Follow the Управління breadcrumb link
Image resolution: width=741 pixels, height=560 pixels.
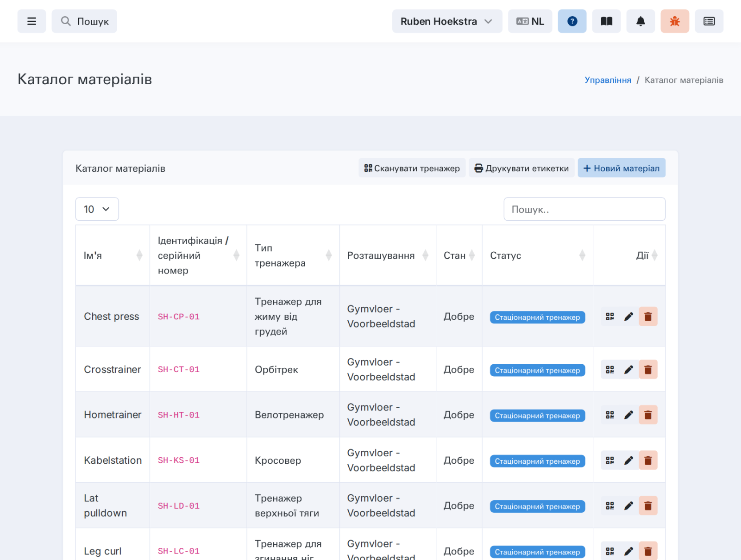click(608, 80)
